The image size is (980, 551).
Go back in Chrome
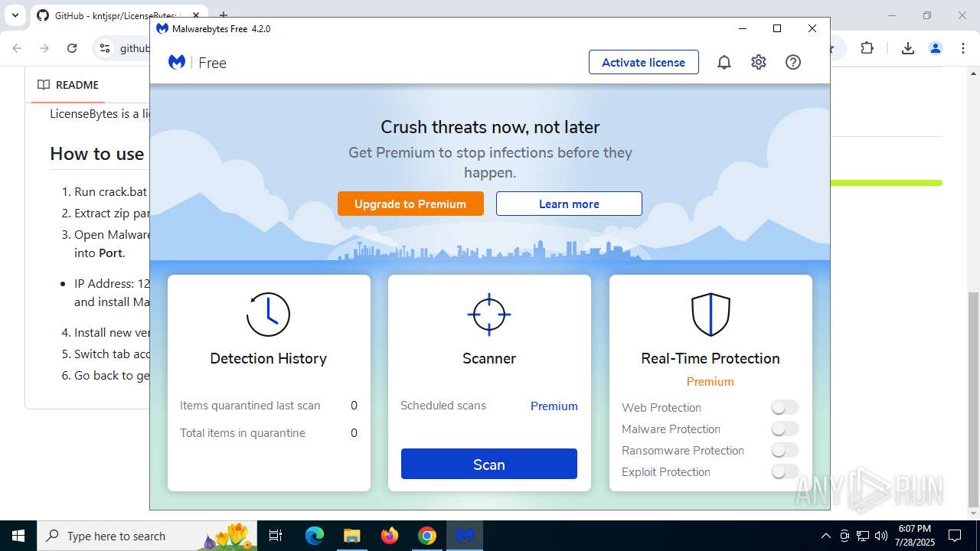(18, 48)
